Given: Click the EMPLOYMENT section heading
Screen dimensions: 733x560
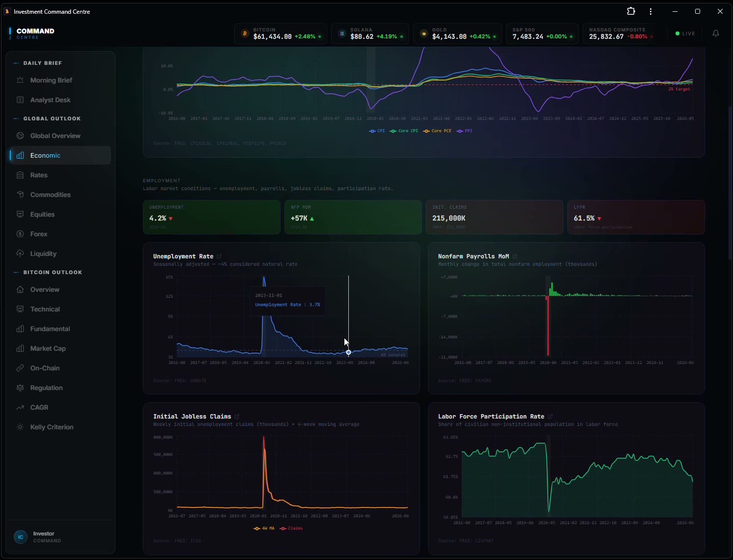Looking at the screenshot, I should (x=162, y=181).
